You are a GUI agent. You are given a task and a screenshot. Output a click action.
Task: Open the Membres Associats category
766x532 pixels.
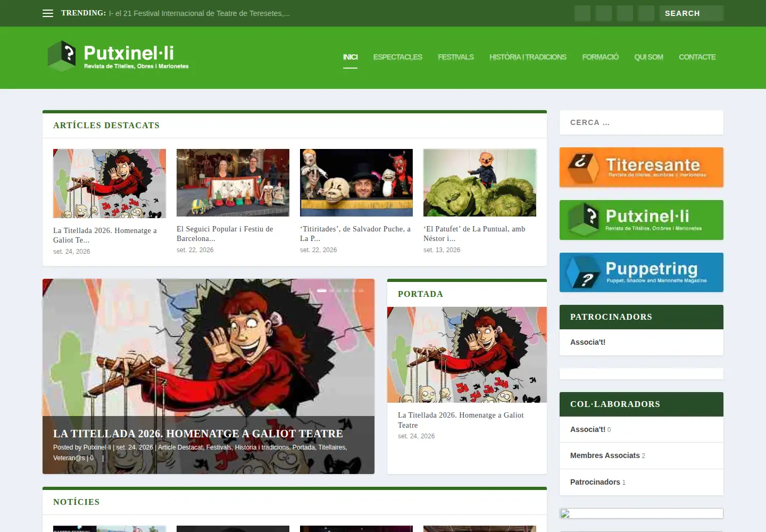tap(605, 455)
